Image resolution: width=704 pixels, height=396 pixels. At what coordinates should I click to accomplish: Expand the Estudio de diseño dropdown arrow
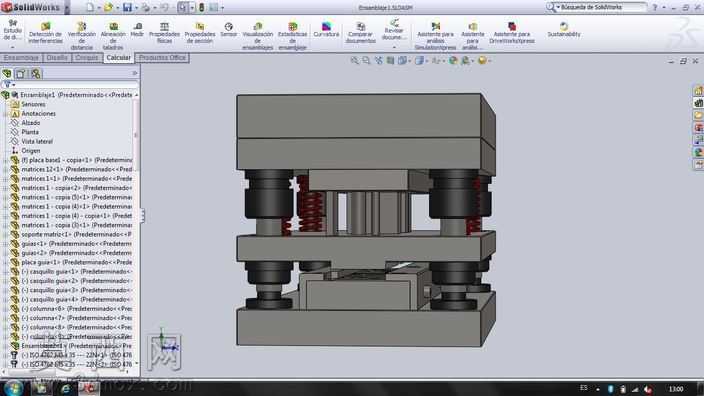[13, 47]
